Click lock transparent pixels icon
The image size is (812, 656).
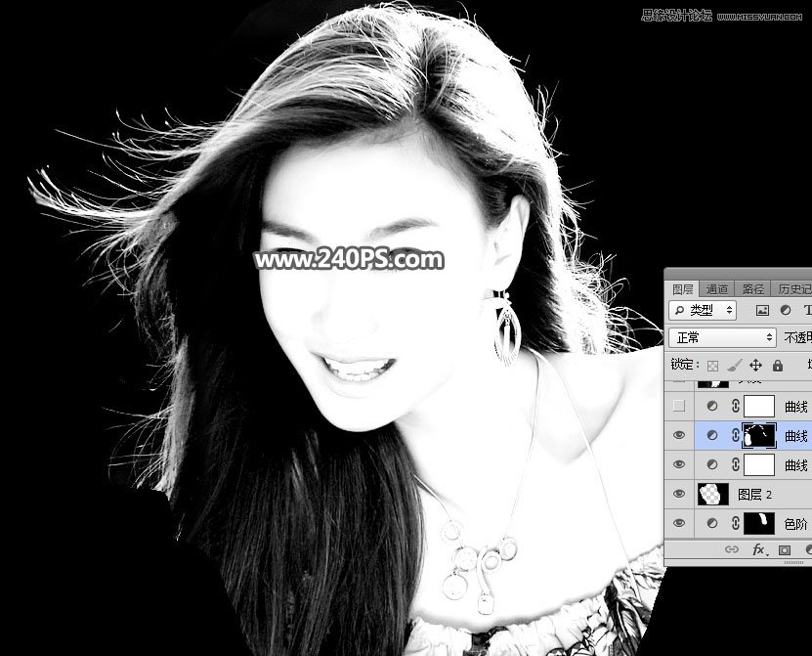pos(712,365)
